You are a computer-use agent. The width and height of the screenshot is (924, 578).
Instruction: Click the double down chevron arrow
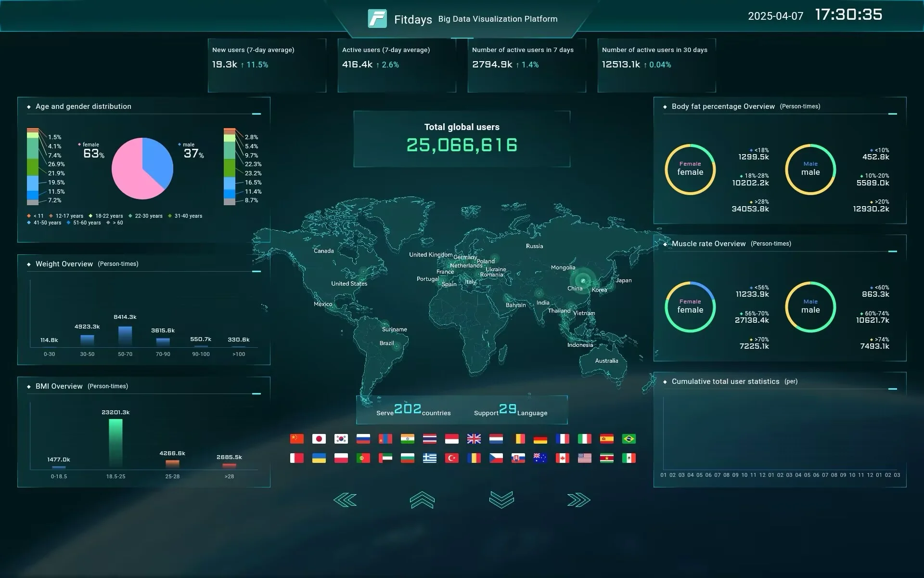tap(501, 500)
